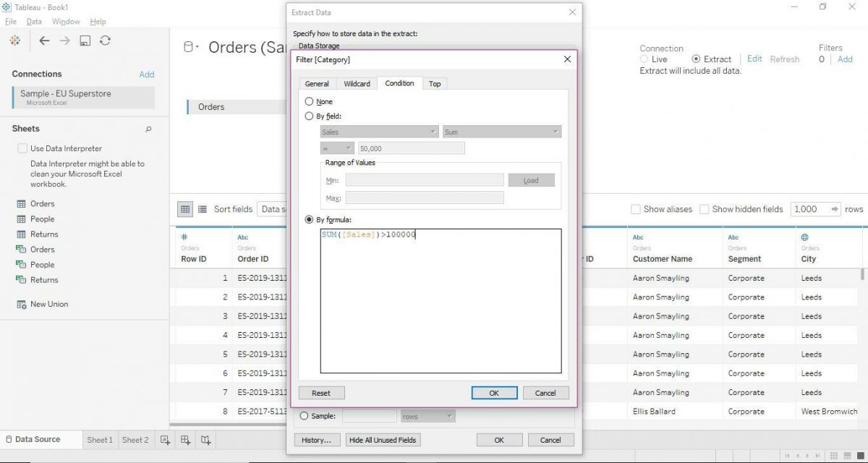Check the Show aliases checkbox
This screenshot has width=868, height=463.
(636, 209)
